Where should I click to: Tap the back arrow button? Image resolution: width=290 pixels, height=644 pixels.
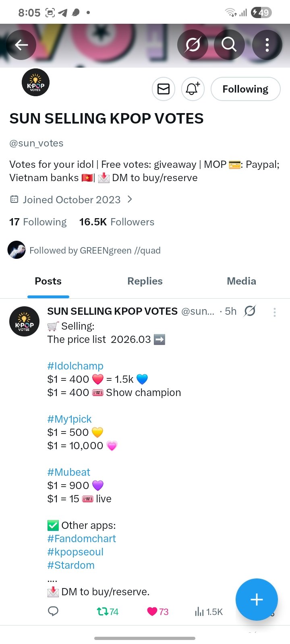point(21,45)
